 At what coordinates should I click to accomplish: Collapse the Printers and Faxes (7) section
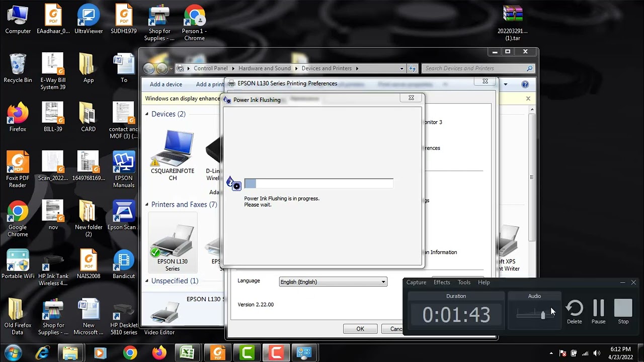pyautogui.click(x=147, y=204)
